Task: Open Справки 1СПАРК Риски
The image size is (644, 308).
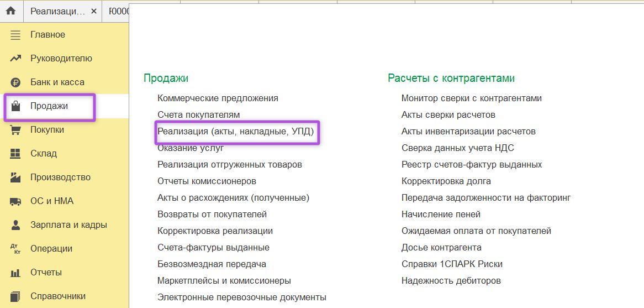Action: [x=452, y=264]
